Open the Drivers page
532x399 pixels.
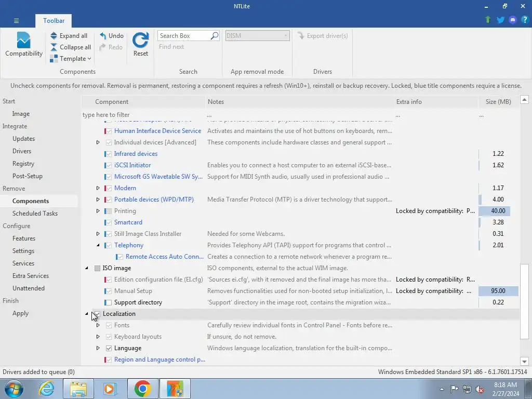(x=22, y=151)
